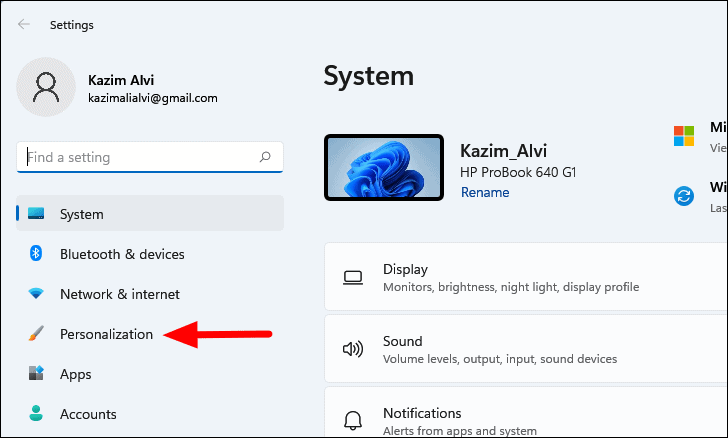Select the System category label
The width and height of the screenshot is (728, 438).
82,214
